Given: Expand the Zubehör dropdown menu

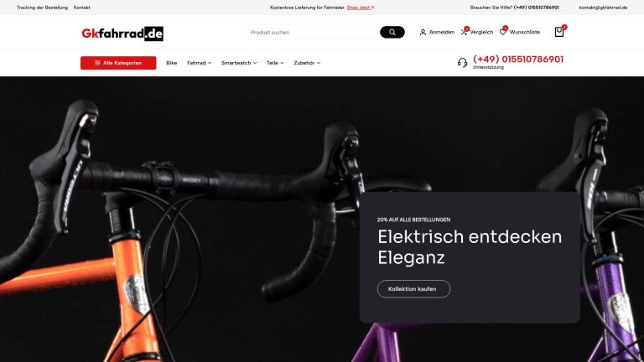Looking at the screenshot, I should coord(307,63).
